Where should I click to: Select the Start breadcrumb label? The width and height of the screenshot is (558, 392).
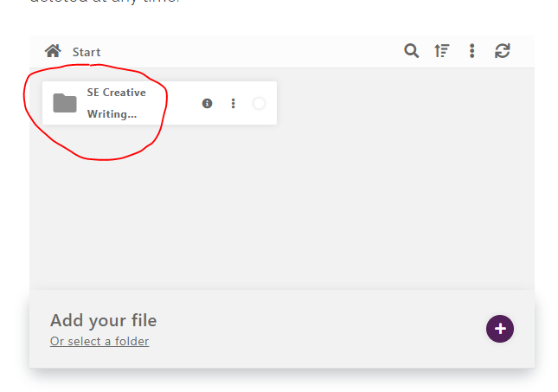click(x=87, y=52)
